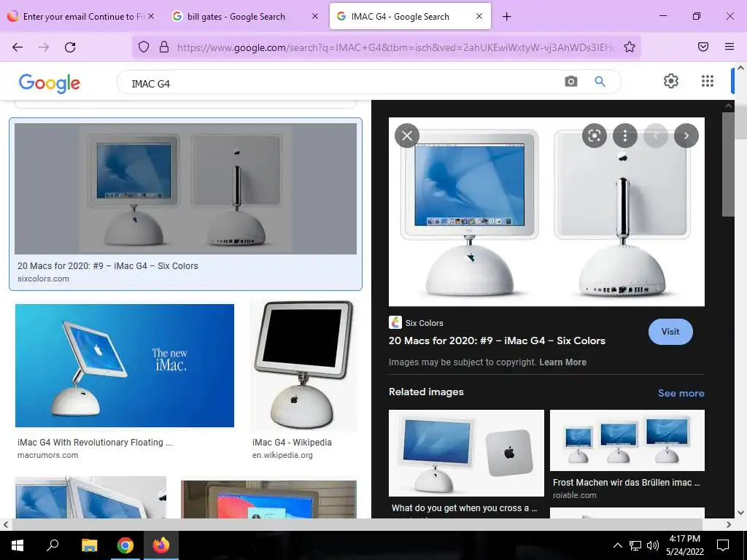This screenshot has height=560, width=747.
Task: Open a new browser tab
Action: [x=506, y=17]
